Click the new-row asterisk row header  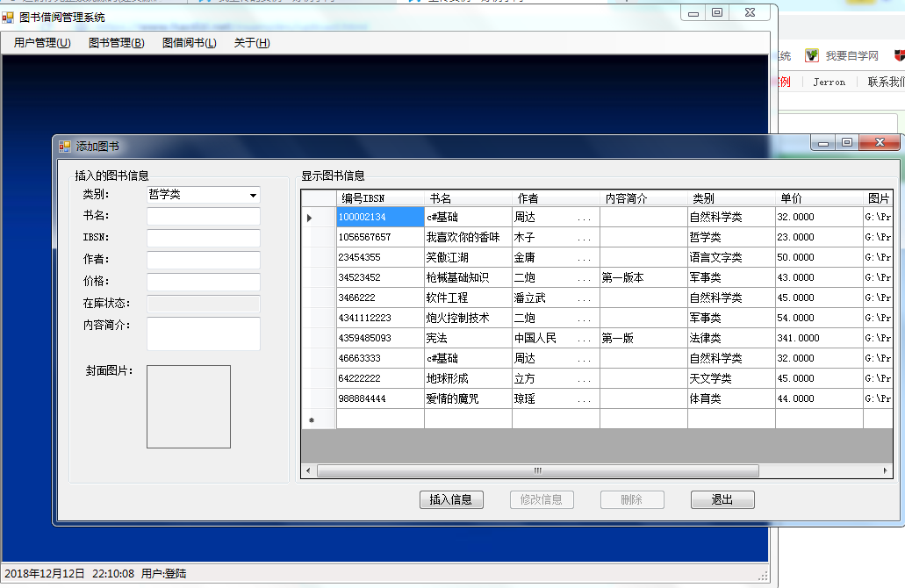coord(319,419)
